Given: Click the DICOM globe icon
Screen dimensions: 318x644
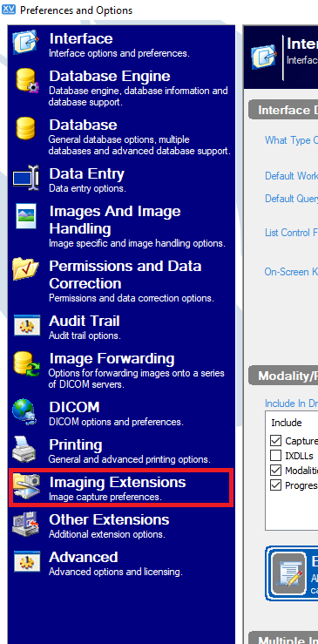Looking at the screenshot, I should [24, 412].
